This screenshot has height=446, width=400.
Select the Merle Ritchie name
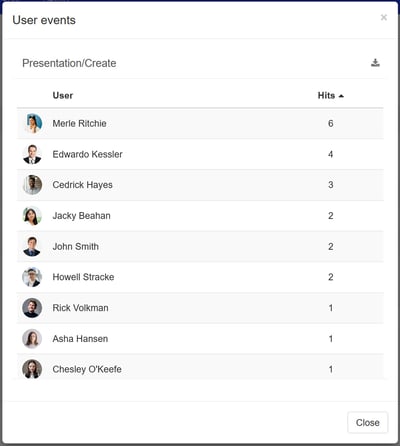click(x=79, y=123)
